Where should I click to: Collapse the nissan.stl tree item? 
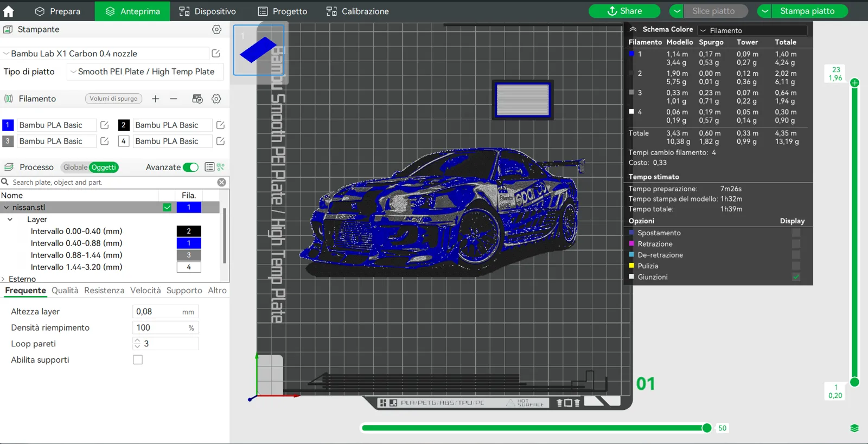[x=6, y=207]
